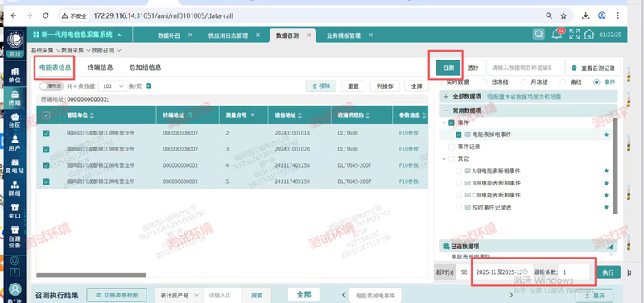This screenshot has height=303, width=644.
Task: Click the 切换表格视图 button
Action: pos(116,295)
